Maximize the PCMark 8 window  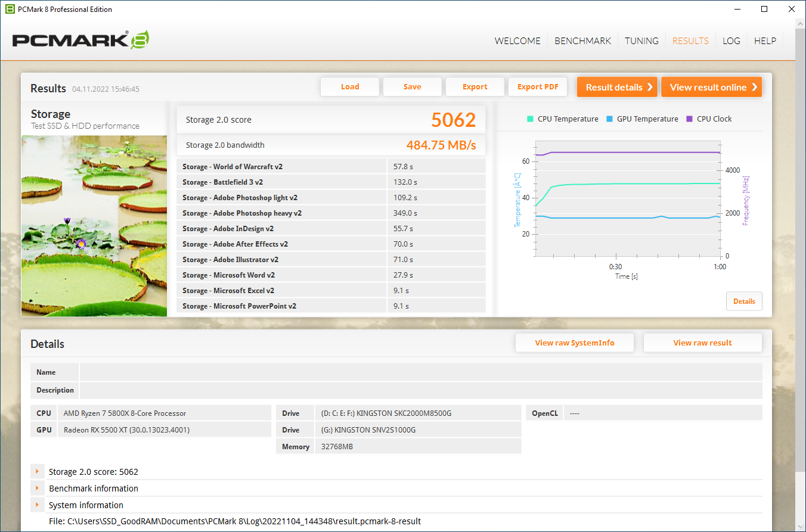tap(764, 9)
